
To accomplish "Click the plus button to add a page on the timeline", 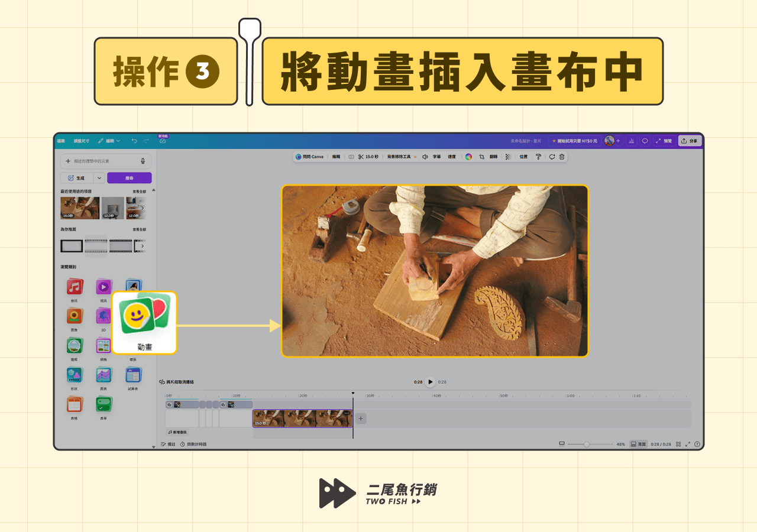I will coord(361,419).
